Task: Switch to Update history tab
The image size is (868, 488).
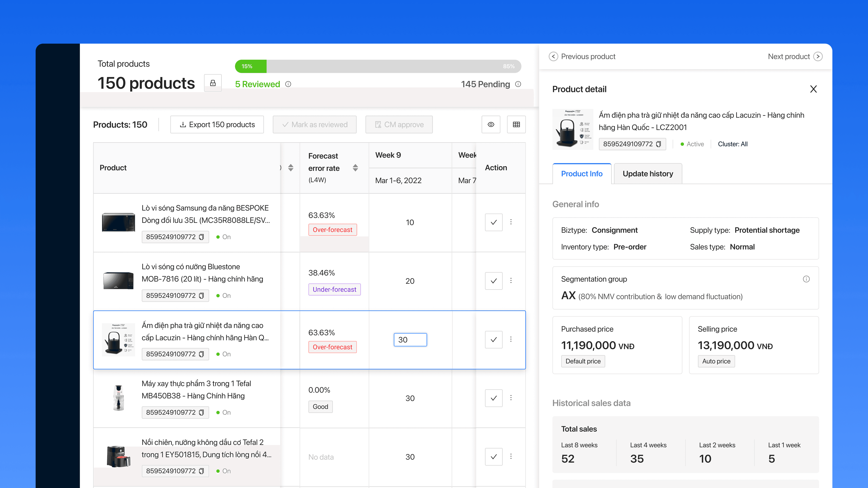Action: (x=648, y=174)
